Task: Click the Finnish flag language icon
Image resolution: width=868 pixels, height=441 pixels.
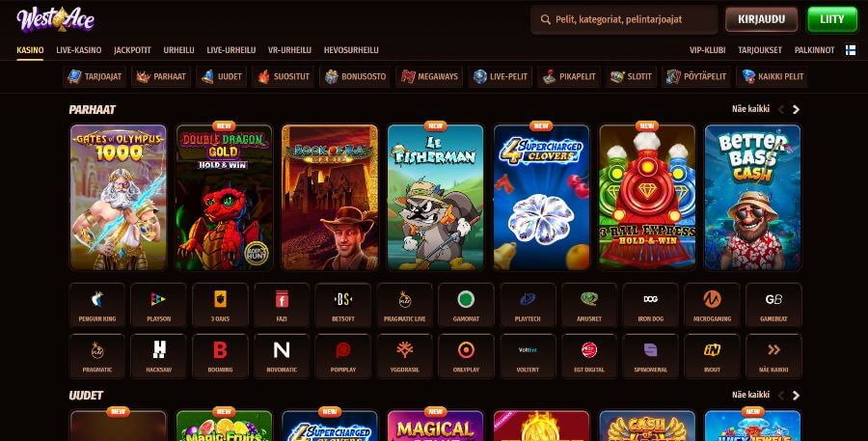Action: [x=851, y=50]
